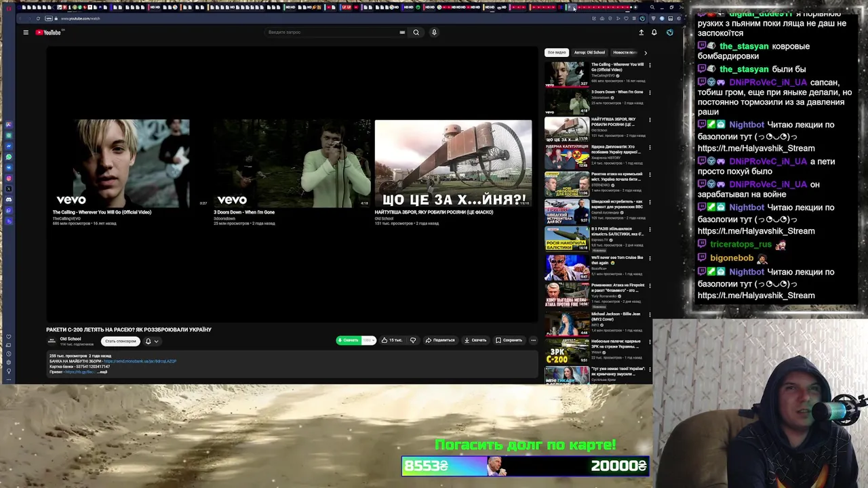Image resolution: width=868 pixels, height=488 pixels.
Task: Click the green Скачать download button
Action: [349, 340]
